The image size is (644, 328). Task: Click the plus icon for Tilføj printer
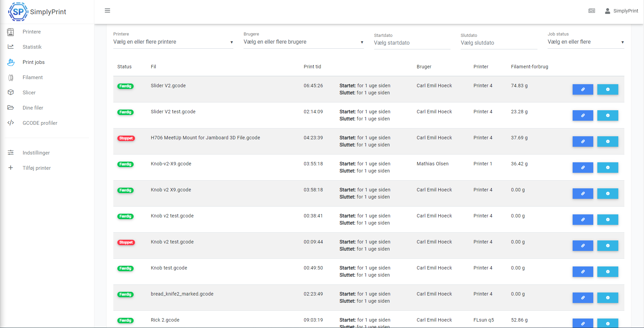(x=11, y=168)
